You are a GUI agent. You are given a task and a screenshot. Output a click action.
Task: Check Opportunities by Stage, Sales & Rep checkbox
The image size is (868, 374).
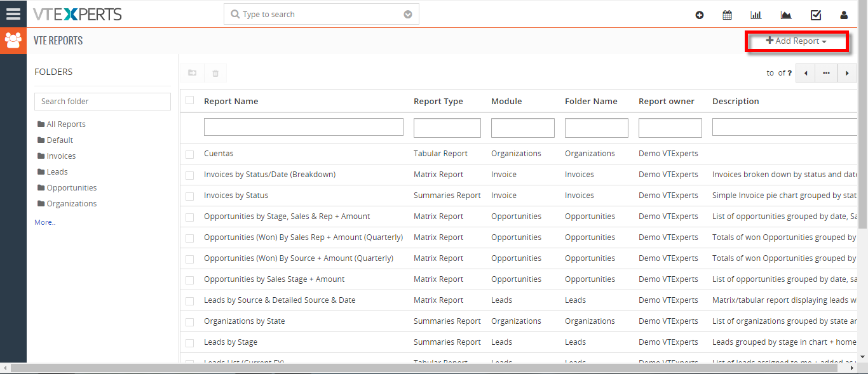189,217
